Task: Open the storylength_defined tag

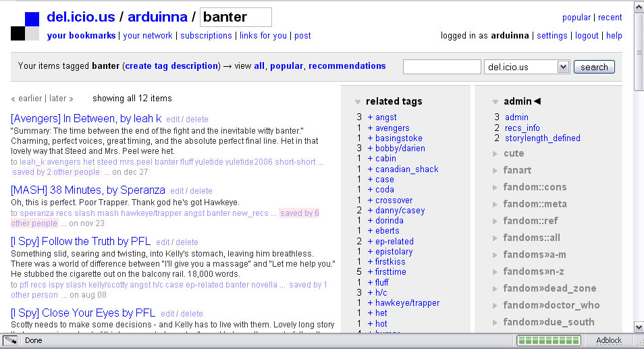Action: (x=543, y=138)
